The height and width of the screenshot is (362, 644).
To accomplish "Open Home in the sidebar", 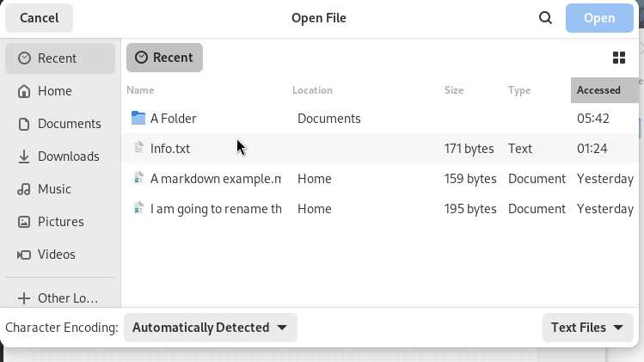I will tap(60, 91).
